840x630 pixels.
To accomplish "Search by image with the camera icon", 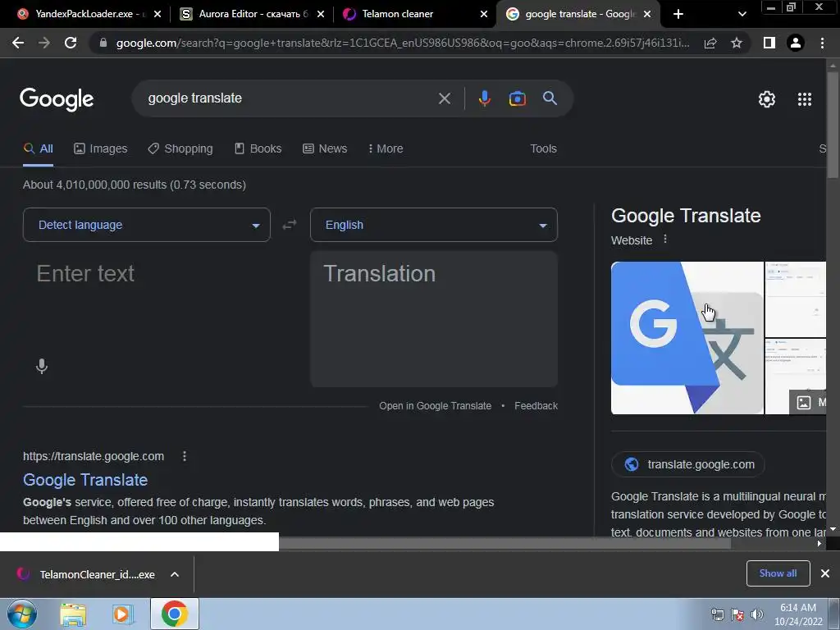I will 517,98.
